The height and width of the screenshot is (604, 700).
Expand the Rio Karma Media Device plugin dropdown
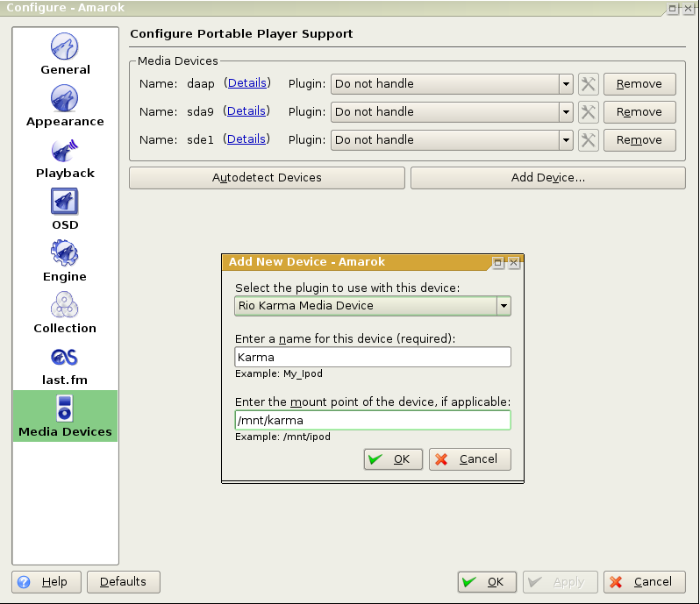[503, 306]
